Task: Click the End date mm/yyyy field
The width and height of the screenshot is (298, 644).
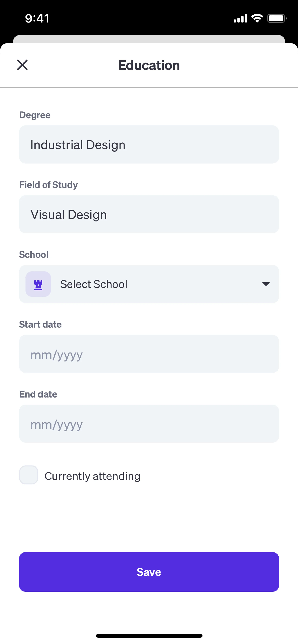Action: [149, 424]
